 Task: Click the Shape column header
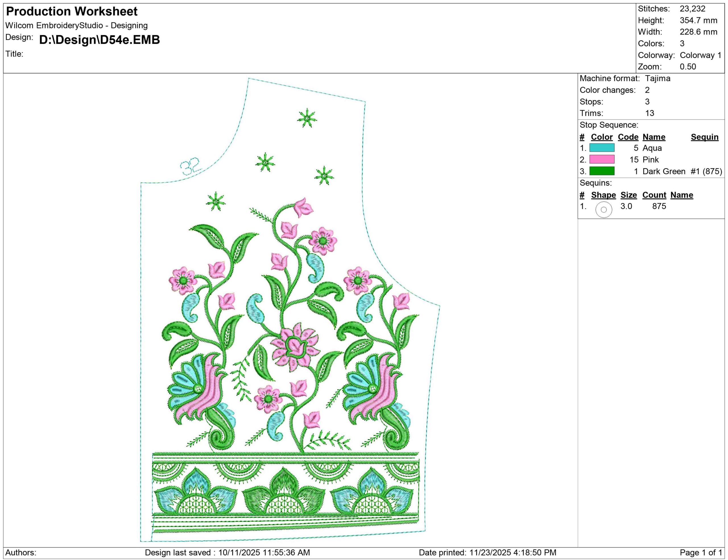coord(603,195)
